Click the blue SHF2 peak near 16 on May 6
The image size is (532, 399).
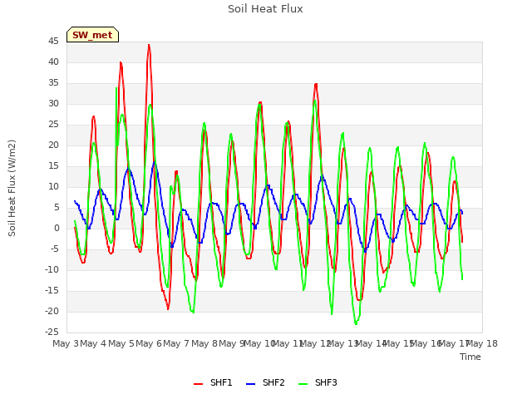(x=155, y=163)
